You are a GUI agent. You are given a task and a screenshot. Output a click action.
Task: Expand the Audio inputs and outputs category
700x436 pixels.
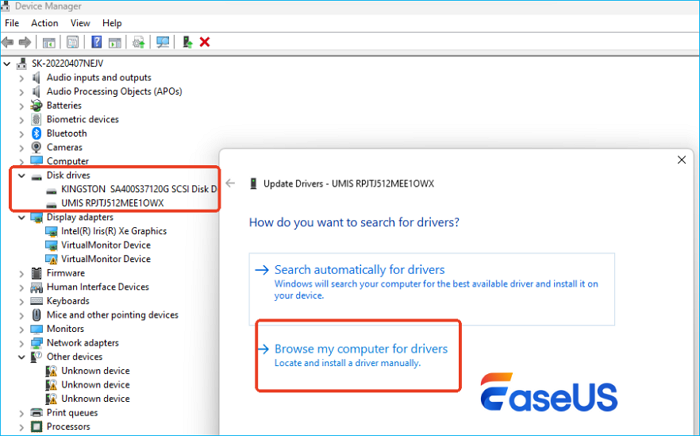tap(22, 77)
